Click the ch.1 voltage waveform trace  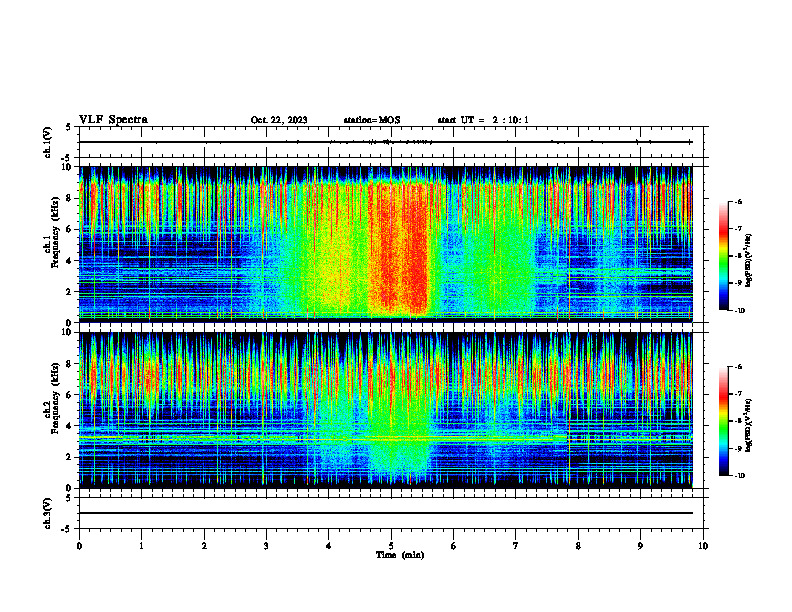click(x=385, y=142)
